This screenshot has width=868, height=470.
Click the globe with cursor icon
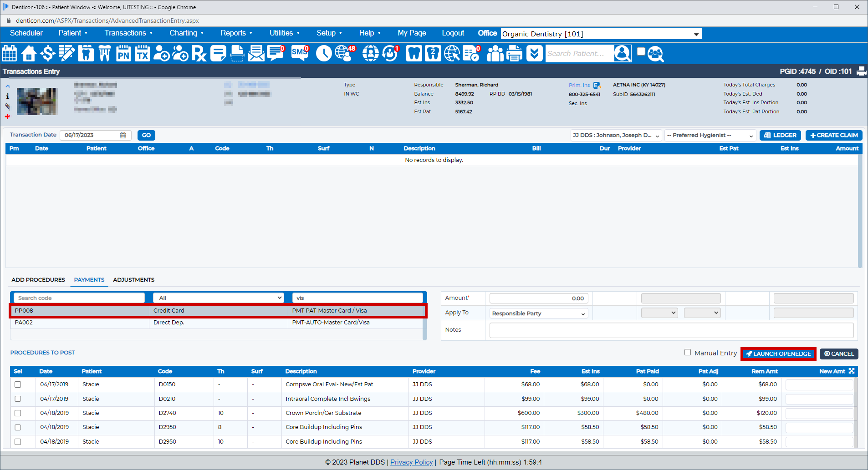pyautogui.click(x=452, y=53)
